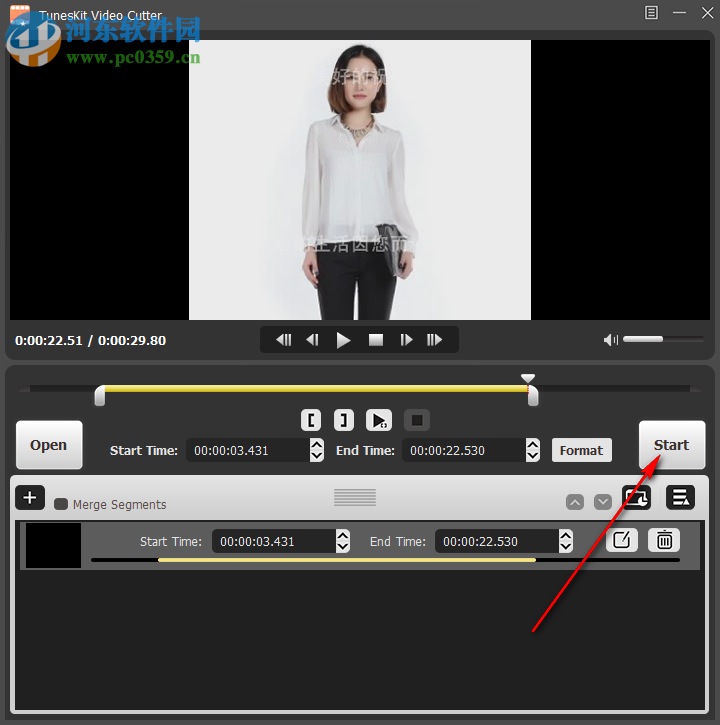Image resolution: width=720 pixels, height=725 pixels.
Task: Edit the main End Time field
Action: [464, 450]
